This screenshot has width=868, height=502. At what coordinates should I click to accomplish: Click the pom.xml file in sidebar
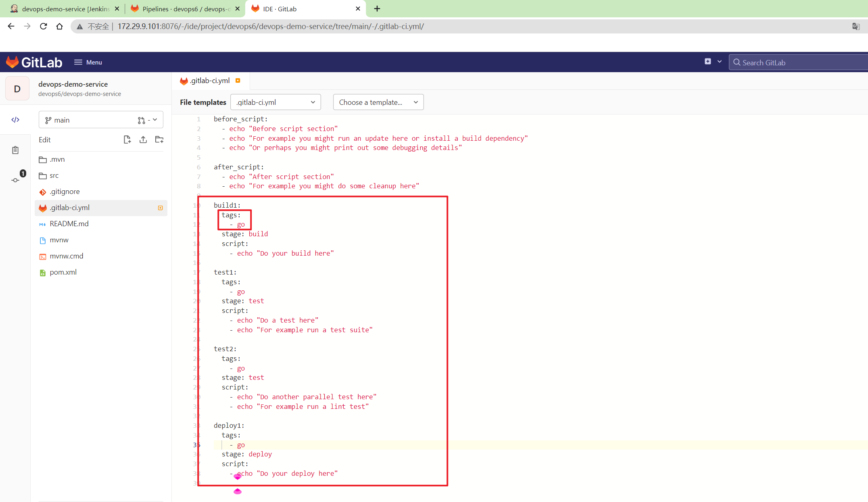(x=63, y=271)
